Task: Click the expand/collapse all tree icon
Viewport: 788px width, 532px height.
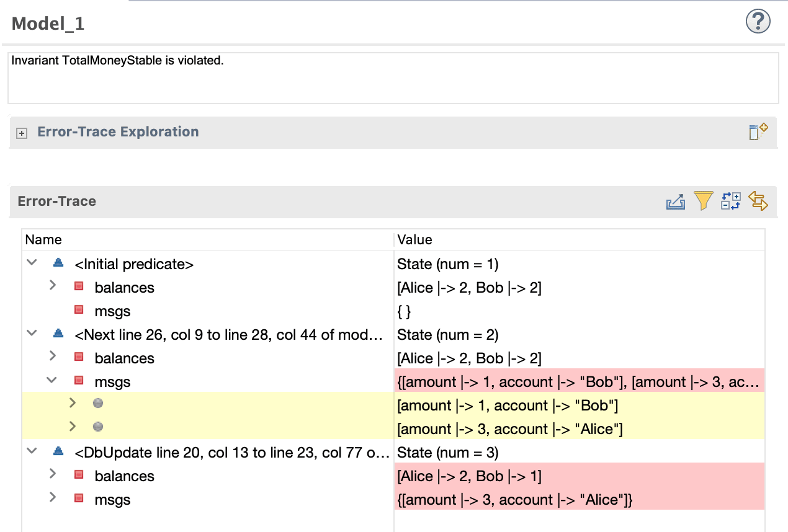Action: pyautogui.click(x=730, y=201)
